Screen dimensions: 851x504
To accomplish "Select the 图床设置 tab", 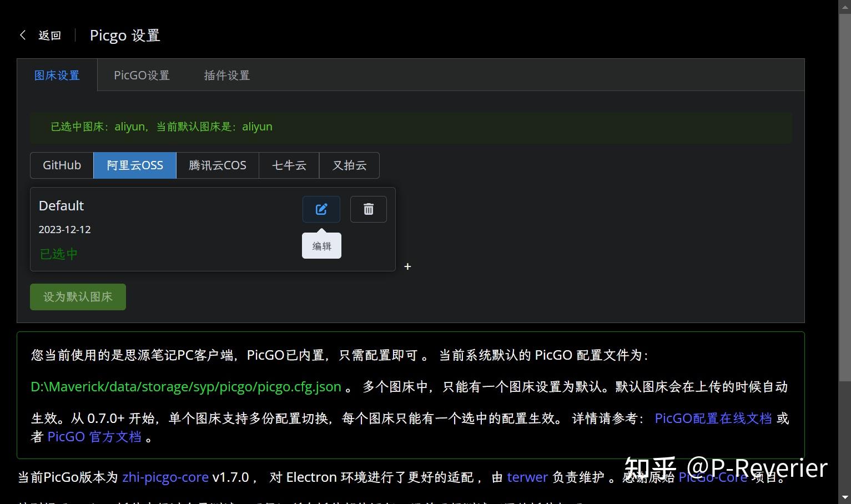I will [x=57, y=75].
